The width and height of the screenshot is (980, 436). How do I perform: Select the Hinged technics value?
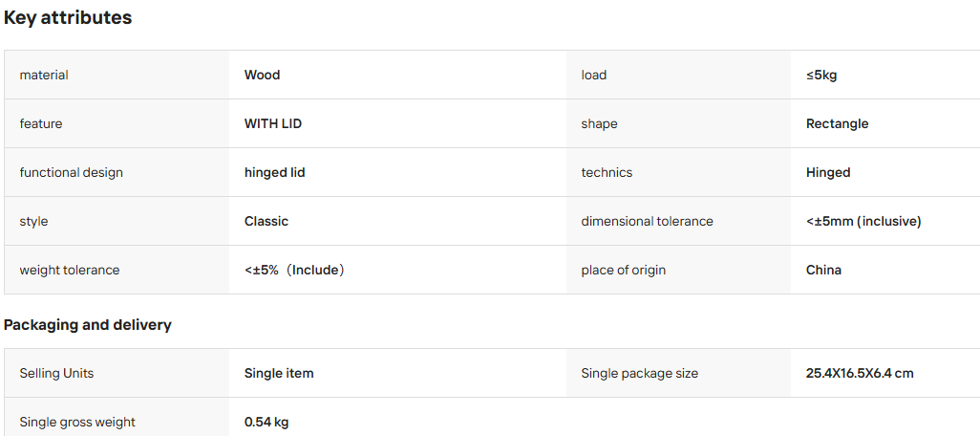(828, 173)
